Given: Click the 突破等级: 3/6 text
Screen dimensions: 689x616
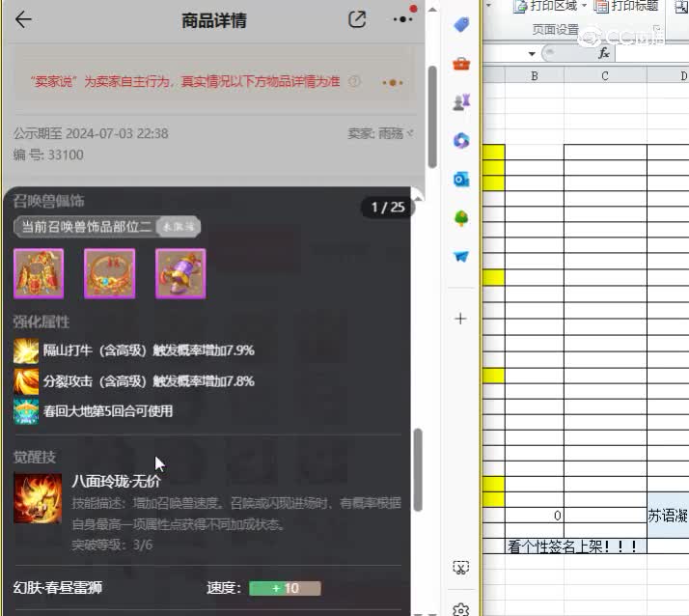Looking at the screenshot, I should click(112, 546).
